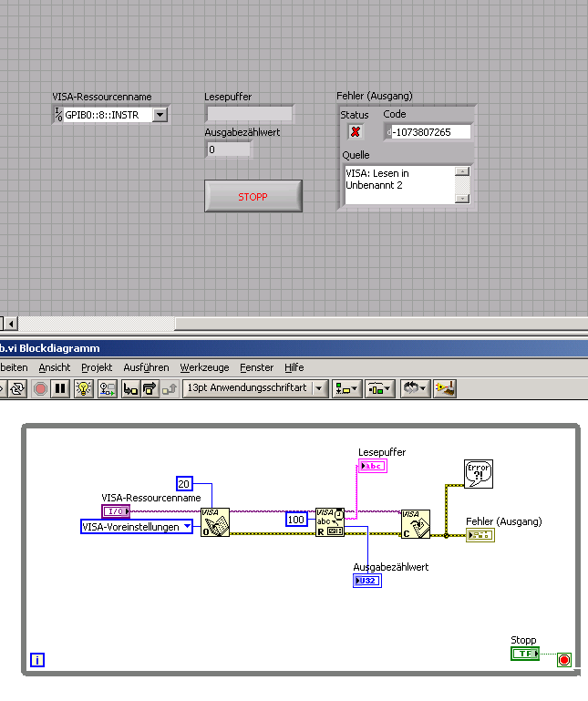Image resolution: width=588 pixels, height=701 pixels.
Task: Click the red STOPP button on front panel
Action: (253, 196)
